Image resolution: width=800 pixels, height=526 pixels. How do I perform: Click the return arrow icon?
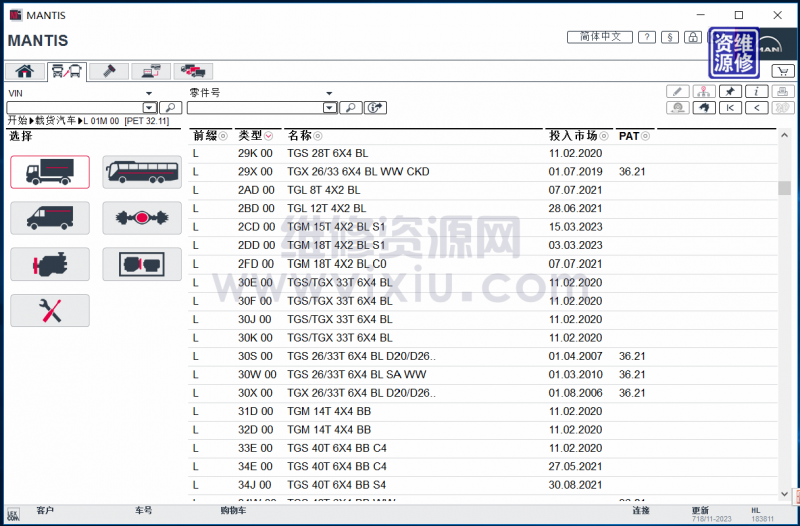704,108
